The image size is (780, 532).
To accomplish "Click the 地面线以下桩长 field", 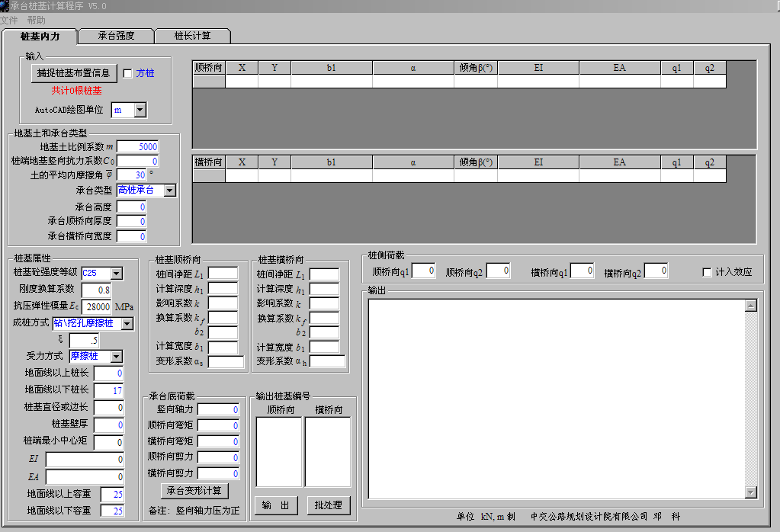I will [109, 391].
